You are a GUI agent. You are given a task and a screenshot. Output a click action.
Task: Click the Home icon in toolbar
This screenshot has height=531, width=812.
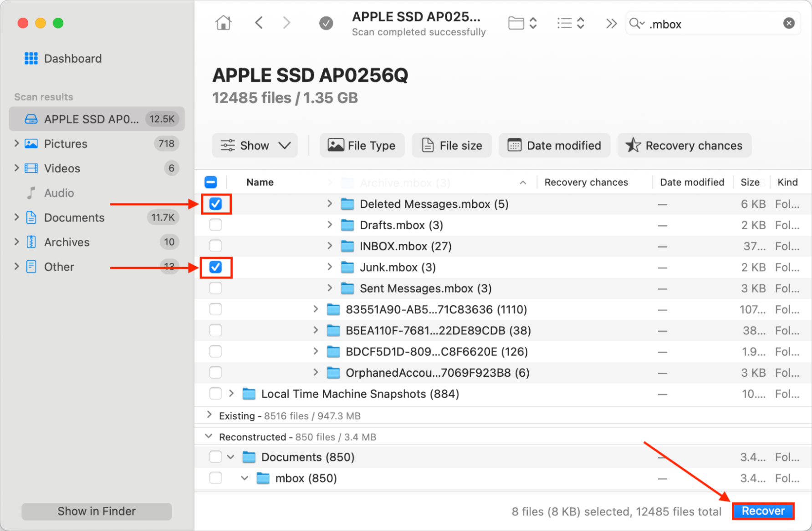pyautogui.click(x=223, y=23)
